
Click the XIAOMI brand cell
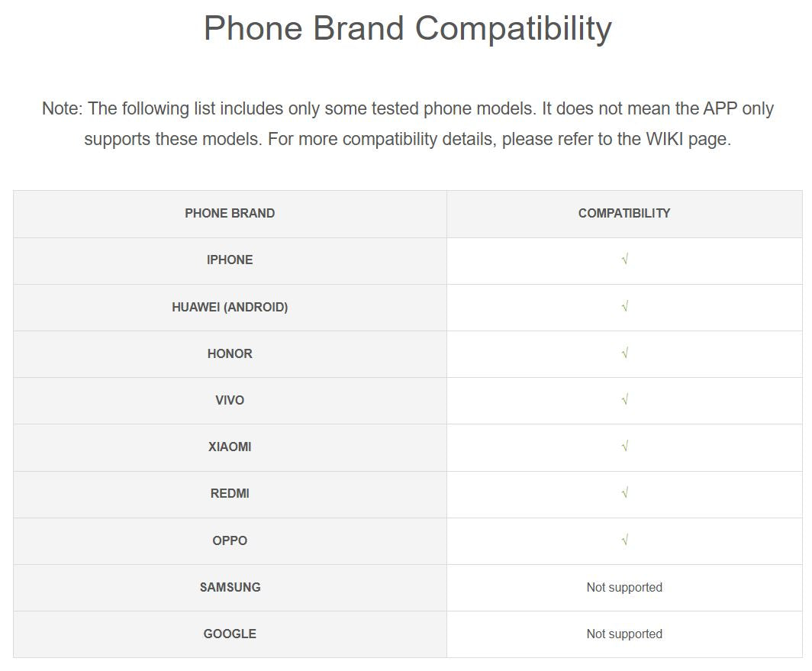point(230,447)
